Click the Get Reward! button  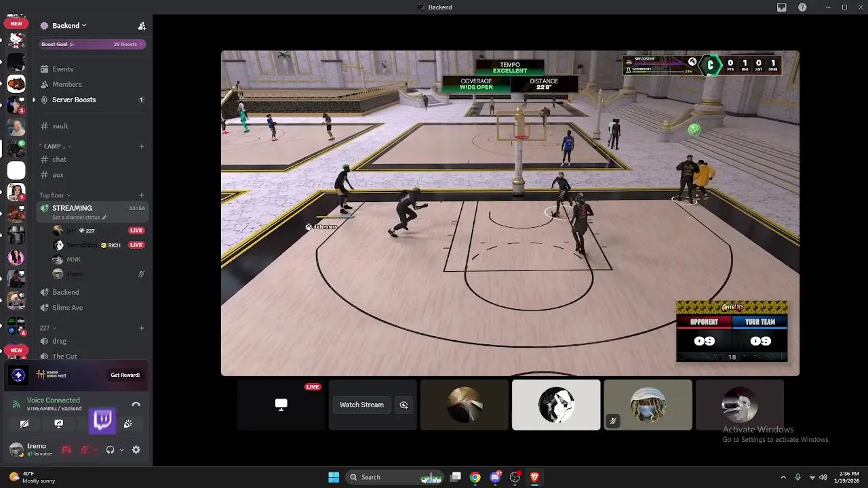125,375
